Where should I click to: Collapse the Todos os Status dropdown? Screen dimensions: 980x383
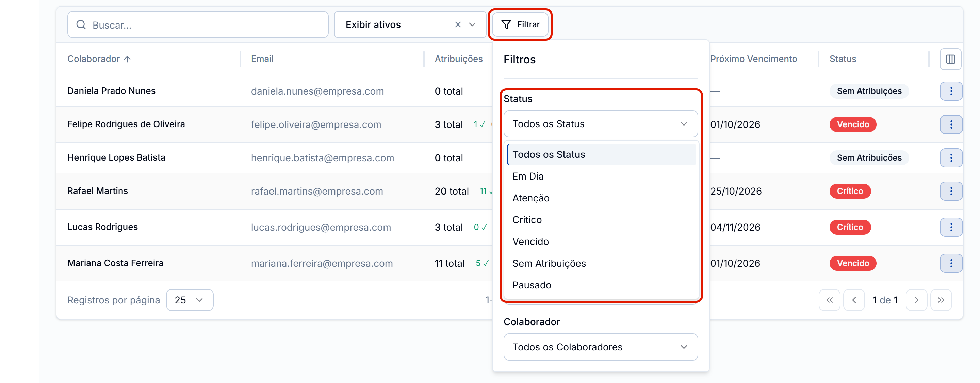coord(601,124)
